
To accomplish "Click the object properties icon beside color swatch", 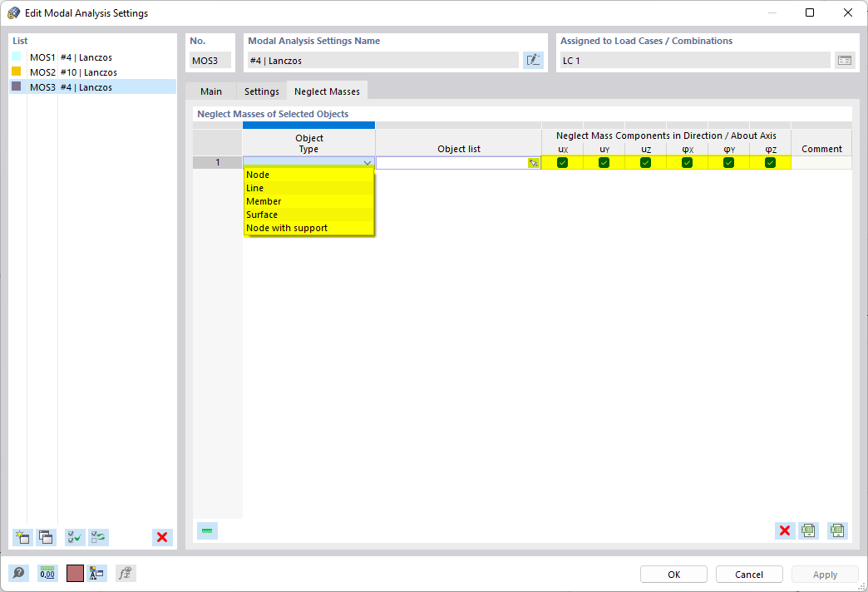I will pyautogui.click(x=96, y=573).
